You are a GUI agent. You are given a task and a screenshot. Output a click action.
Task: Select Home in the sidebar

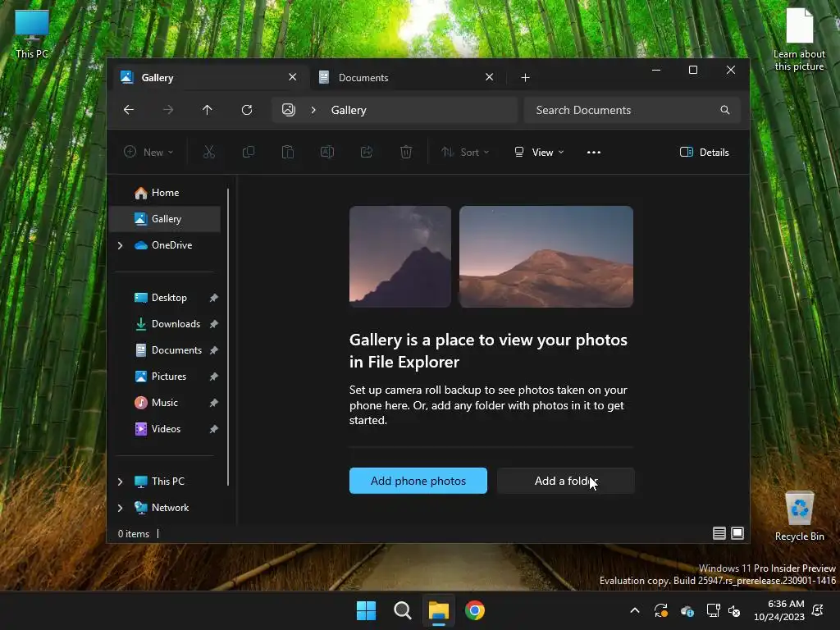165,193
